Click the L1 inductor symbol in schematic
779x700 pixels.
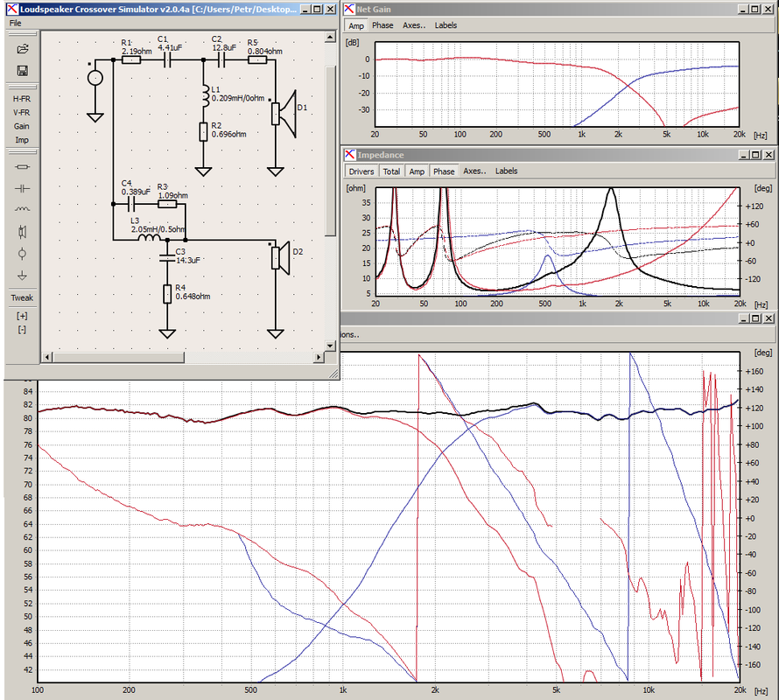point(204,96)
